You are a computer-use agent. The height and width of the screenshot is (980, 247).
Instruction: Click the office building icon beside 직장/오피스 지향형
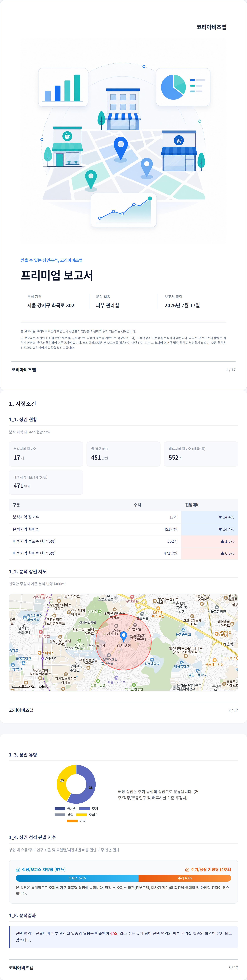(18, 869)
